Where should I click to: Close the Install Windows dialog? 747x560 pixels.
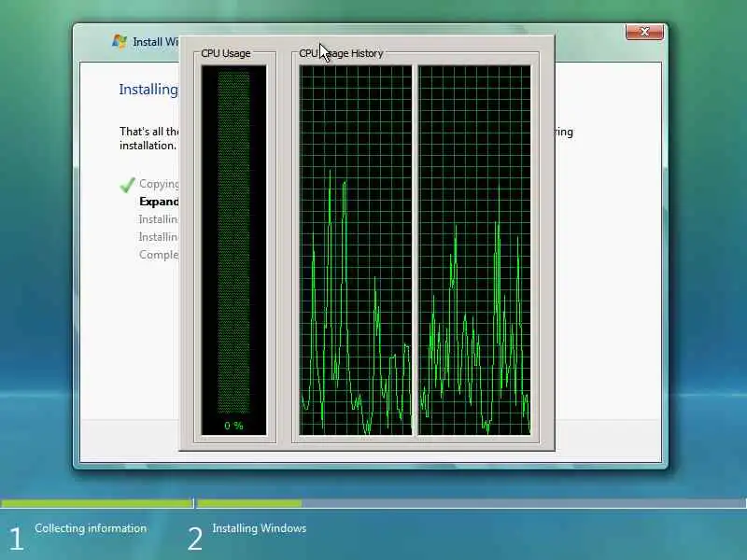tap(644, 32)
